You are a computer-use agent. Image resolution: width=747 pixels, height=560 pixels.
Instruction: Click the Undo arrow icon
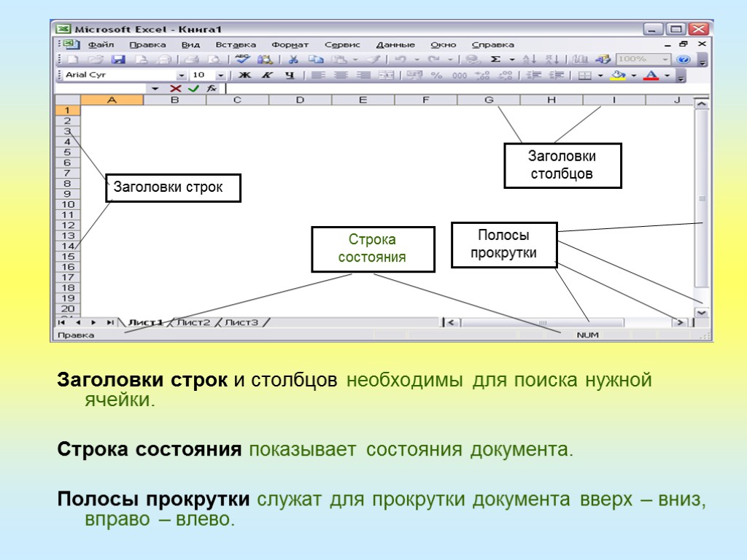[400, 60]
